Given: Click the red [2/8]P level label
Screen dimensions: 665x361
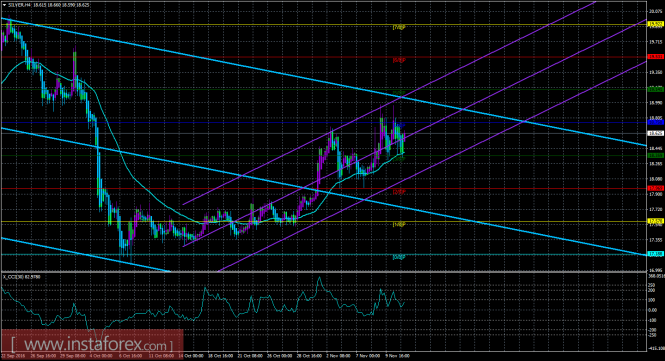Looking at the screenshot, I should pyautogui.click(x=399, y=192).
